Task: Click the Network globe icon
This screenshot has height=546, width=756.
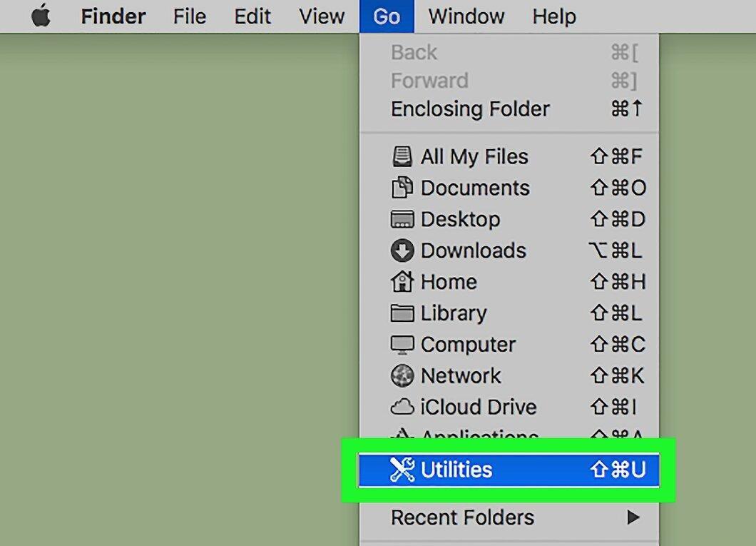Action: click(x=402, y=375)
